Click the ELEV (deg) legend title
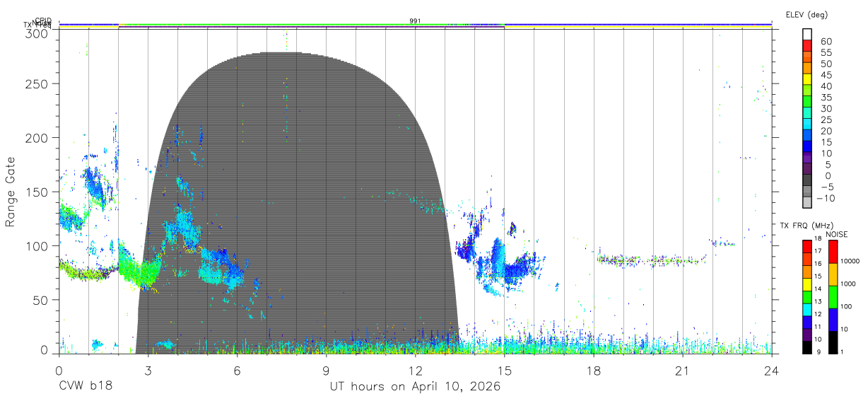The height and width of the screenshot is (401, 868). (x=807, y=14)
